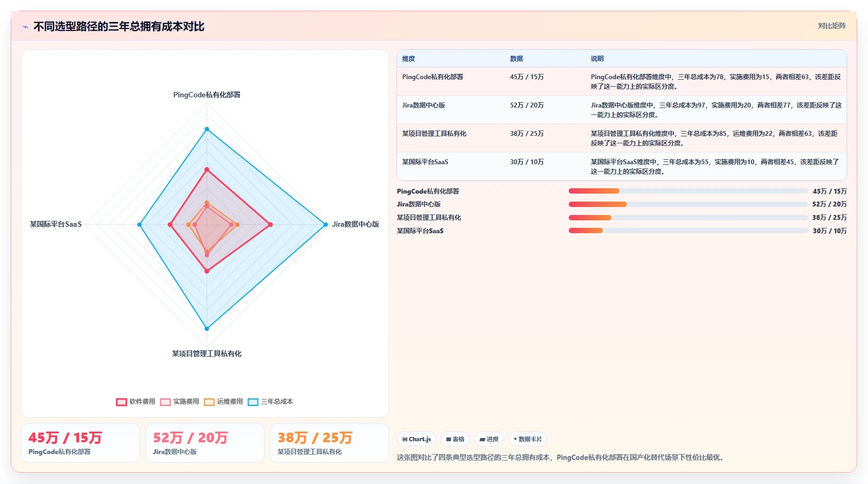Click the PingCode私有化部署 label in the progress list
Screen dimensions: 868x484
(x=428, y=191)
